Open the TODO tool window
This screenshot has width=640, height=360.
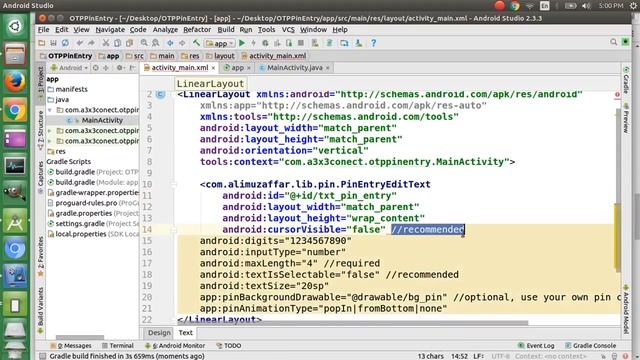point(229,346)
